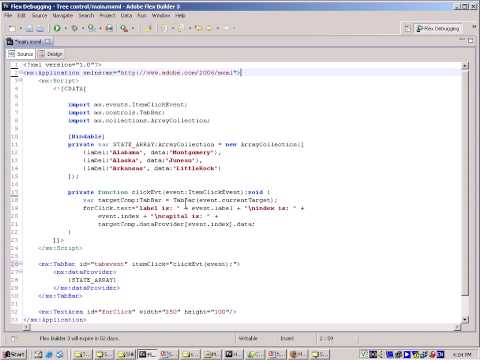Click the Print icon in toolbar
Image resolution: width=480 pixels, height=360 pixels.
pos(40,29)
